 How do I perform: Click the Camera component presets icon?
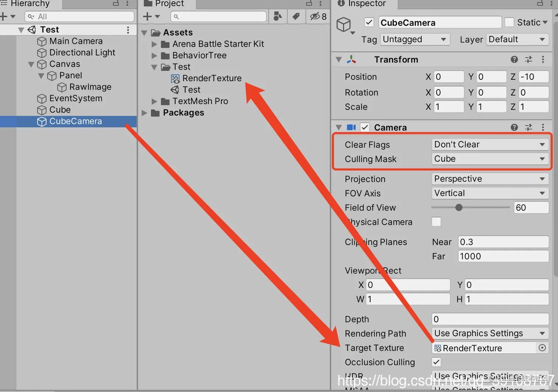click(528, 127)
